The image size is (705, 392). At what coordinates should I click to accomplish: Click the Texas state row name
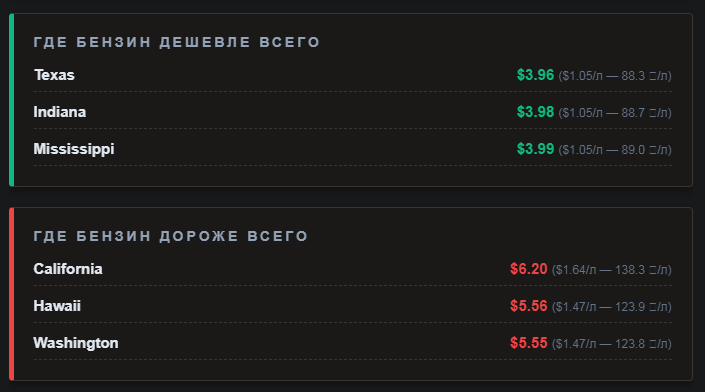click(54, 75)
